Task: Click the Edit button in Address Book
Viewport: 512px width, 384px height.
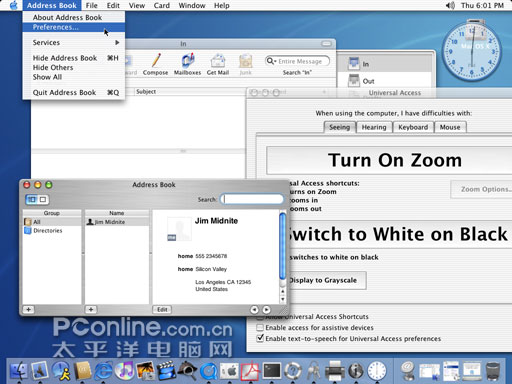Action: click(x=162, y=310)
